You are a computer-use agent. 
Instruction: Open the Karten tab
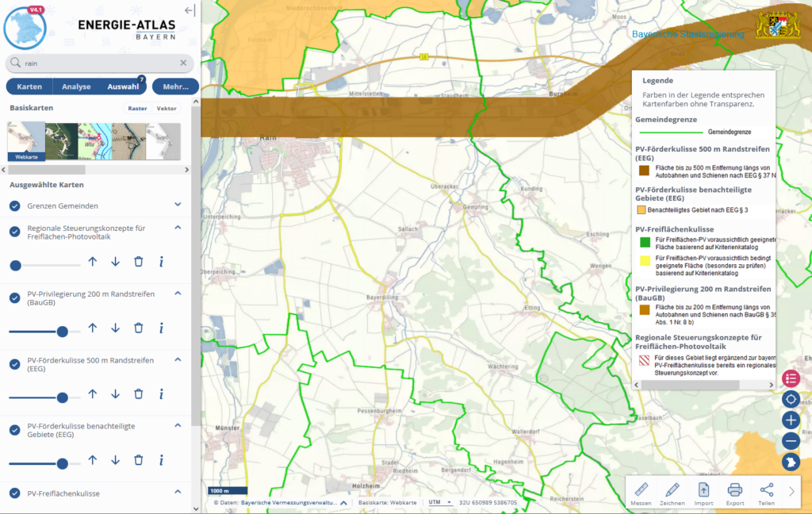[29, 86]
